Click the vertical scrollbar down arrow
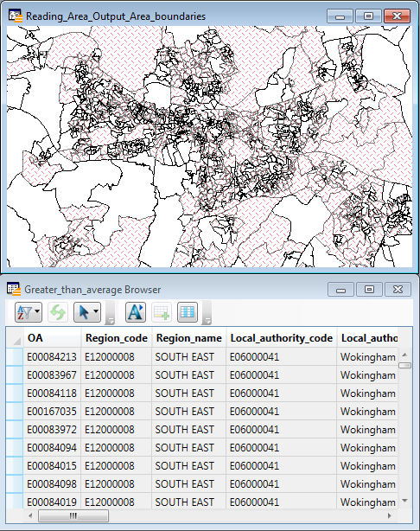Screen dimensions: 420x531 404,501
